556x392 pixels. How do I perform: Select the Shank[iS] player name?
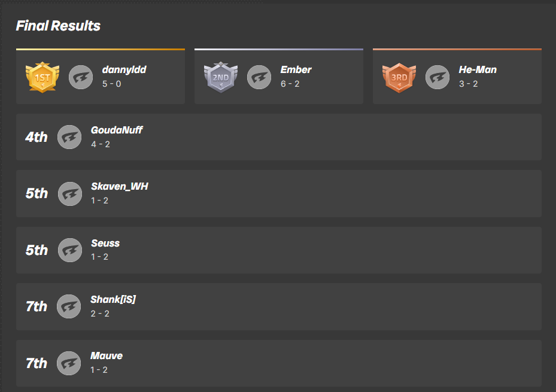pos(113,300)
